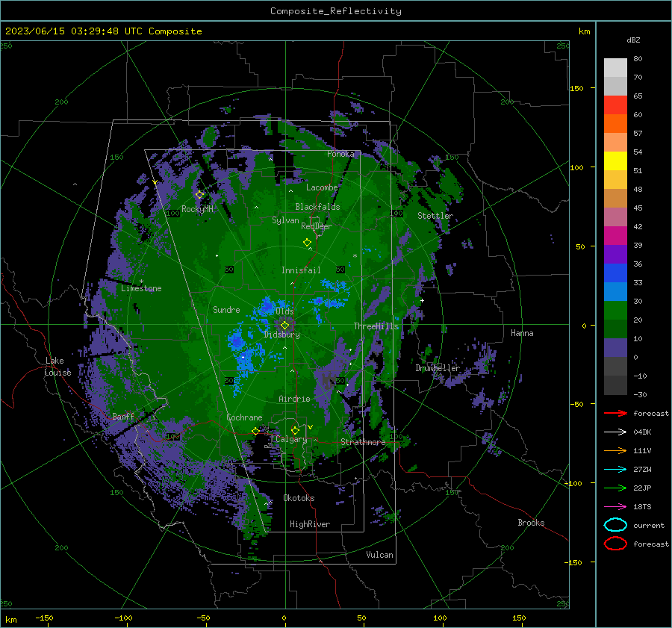The width and height of the screenshot is (672, 628).
Task: Select the 65 dBZ red color swatch
Action: [615, 105]
